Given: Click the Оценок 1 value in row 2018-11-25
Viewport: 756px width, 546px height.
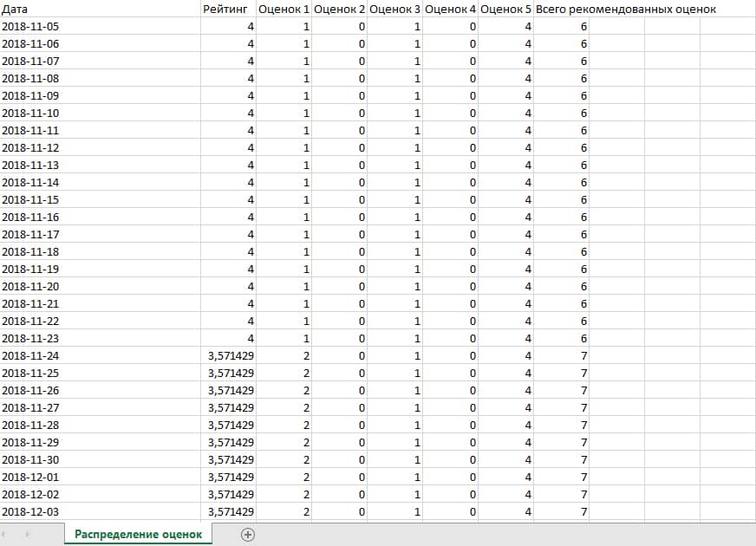Looking at the screenshot, I should coord(283,374).
